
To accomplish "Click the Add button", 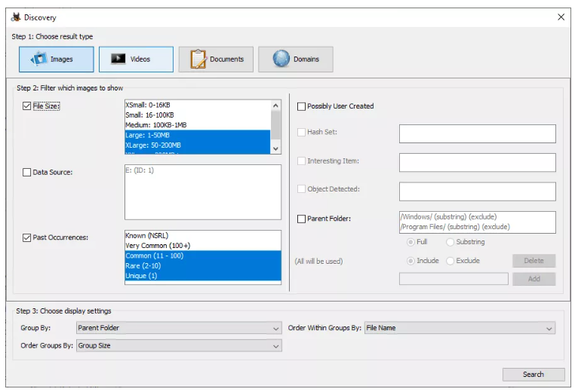I will tap(534, 279).
